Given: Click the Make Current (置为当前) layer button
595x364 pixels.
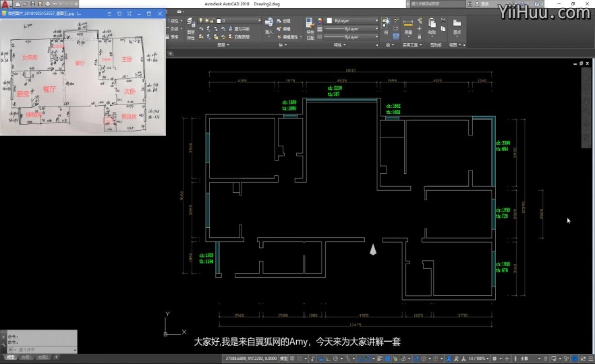Looking at the screenshot, I should pyautogui.click(x=239, y=29).
